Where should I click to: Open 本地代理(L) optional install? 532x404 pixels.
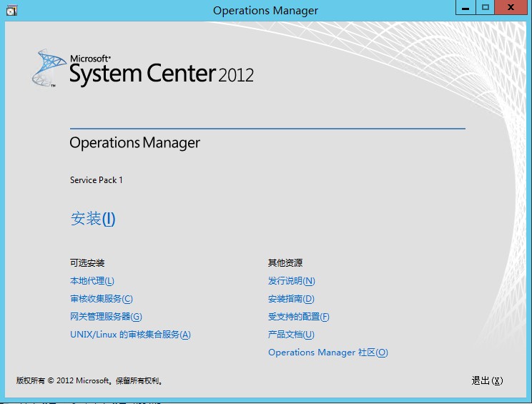coord(92,281)
